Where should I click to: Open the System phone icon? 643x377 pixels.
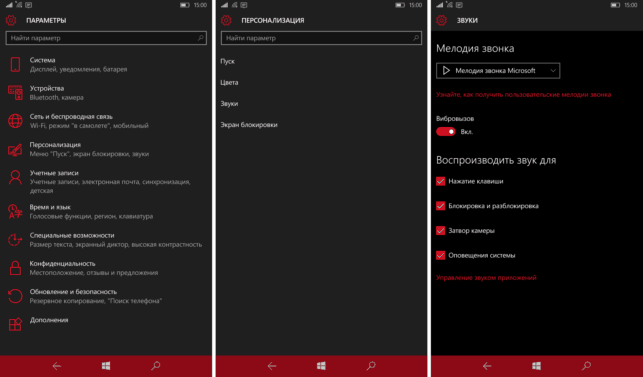click(x=15, y=65)
